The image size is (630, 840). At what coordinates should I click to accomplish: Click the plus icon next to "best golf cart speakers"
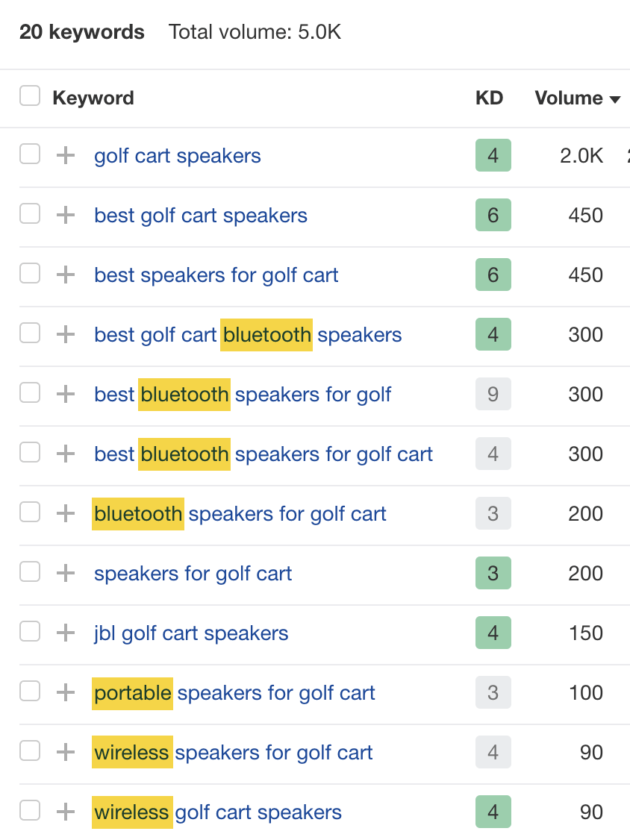click(66, 215)
